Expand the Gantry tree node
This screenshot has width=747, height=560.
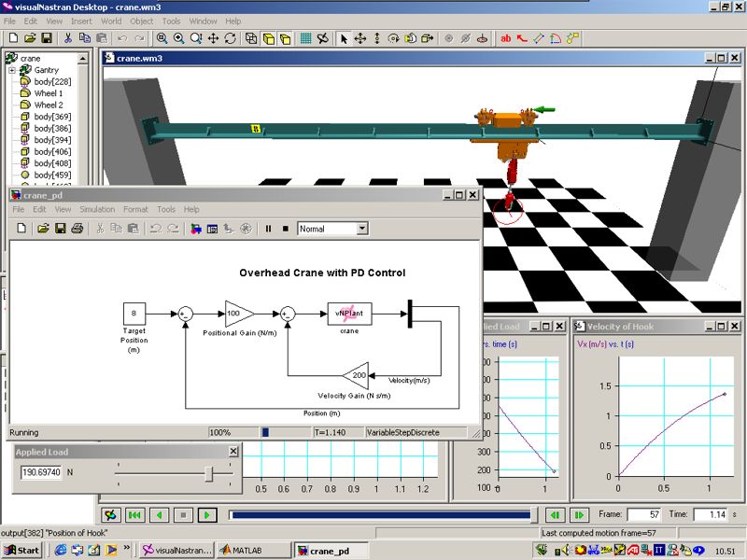tap(12, 71)
